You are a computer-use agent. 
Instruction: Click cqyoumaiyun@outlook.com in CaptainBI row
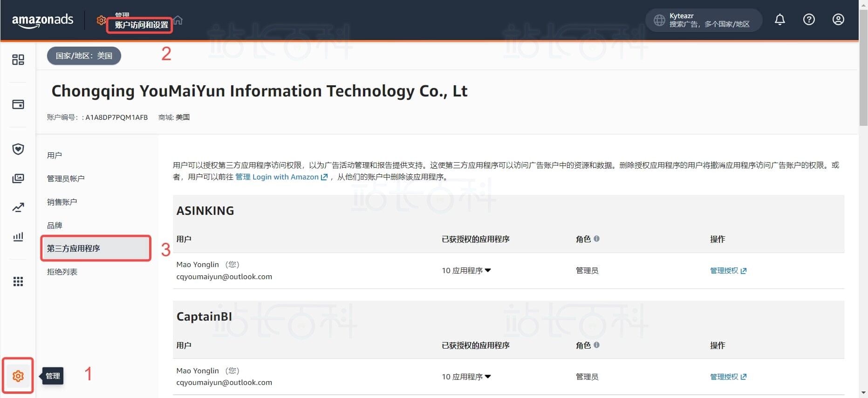pos(224,383)
